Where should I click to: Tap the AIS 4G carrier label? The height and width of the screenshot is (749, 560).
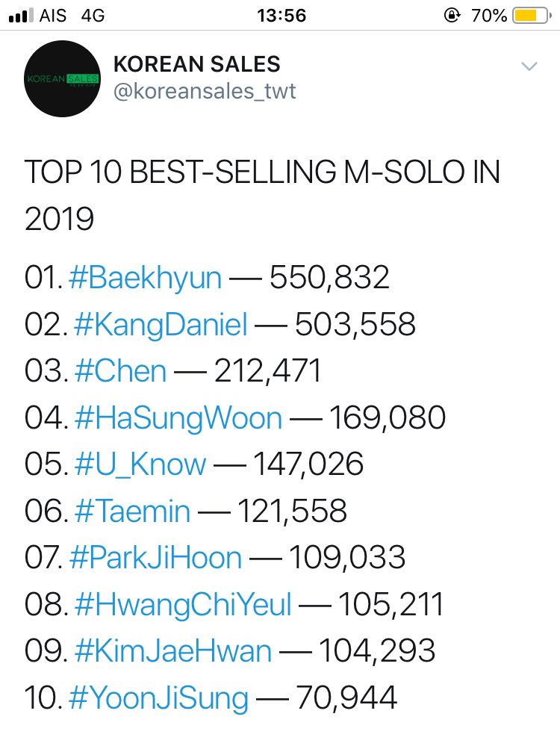pyautogui.click(x=72, y=15)
